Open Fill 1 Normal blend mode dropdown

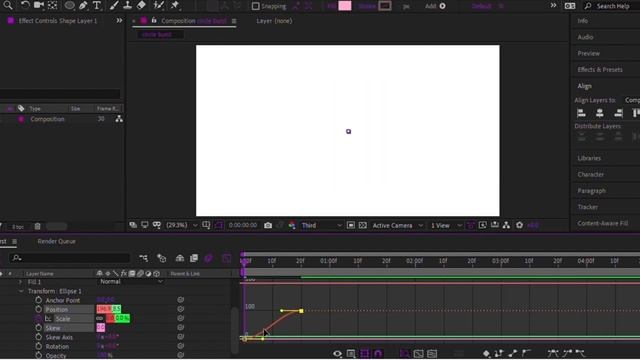[131, 282]
